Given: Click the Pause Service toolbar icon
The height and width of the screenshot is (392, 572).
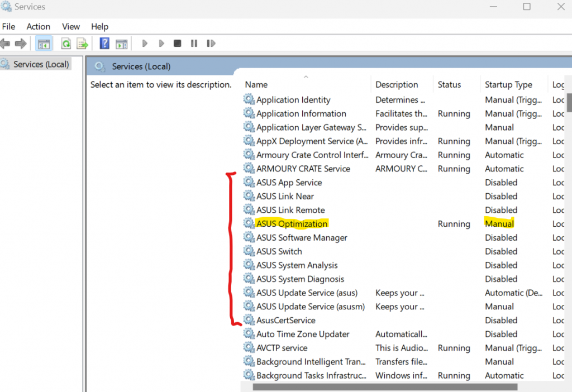Looking at the screenshot, I should (x=194, y=44).
